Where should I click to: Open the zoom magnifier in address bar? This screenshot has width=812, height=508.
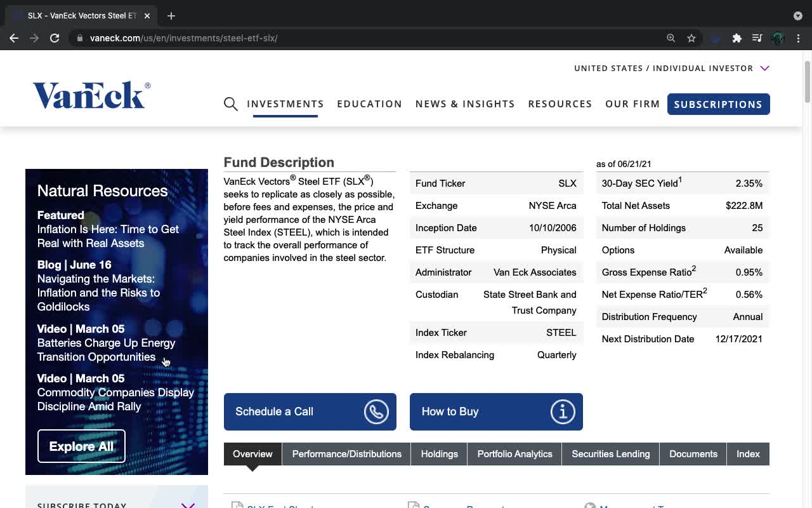tap(671, 38)
